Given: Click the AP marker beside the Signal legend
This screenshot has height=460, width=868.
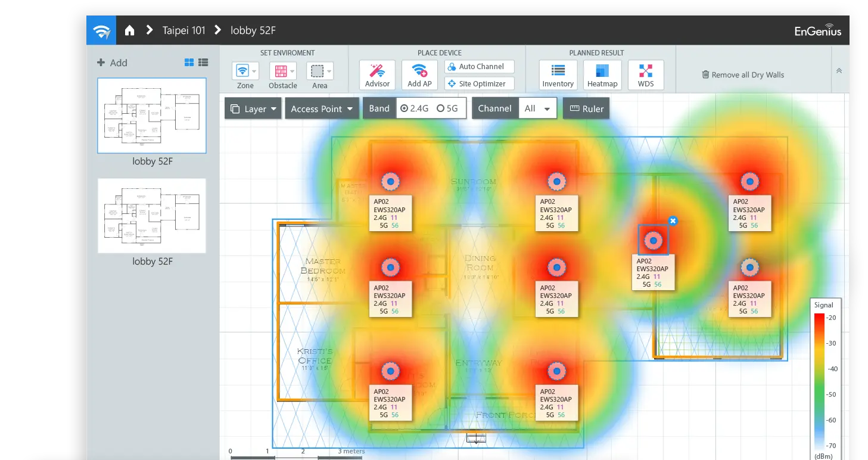Looking at the screenshot, I should coord(749,267).
